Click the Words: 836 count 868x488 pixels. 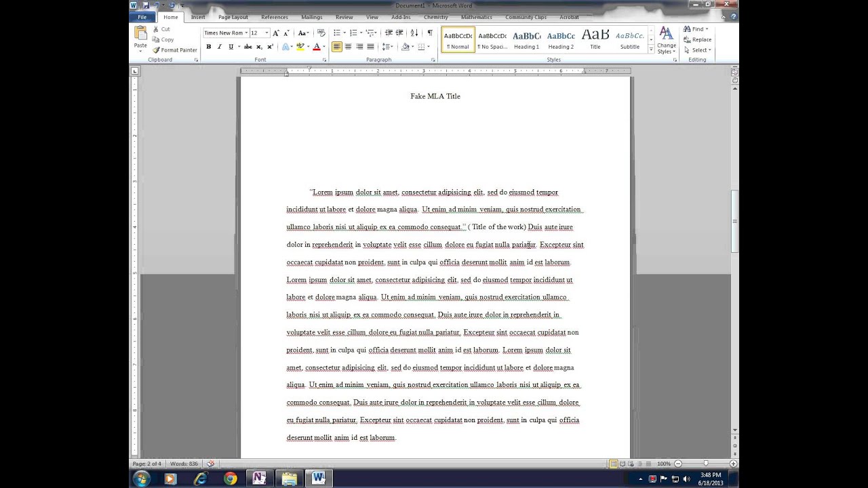point(184,464)
